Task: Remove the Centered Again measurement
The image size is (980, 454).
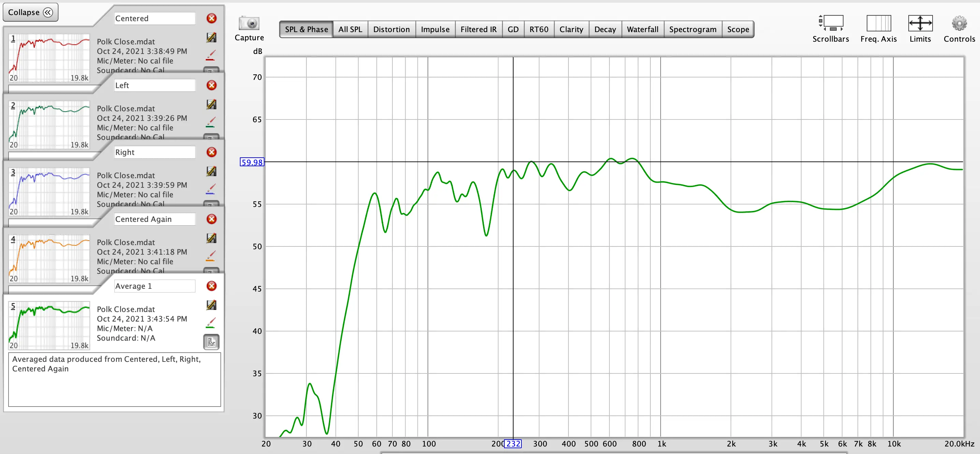Action: (212, 219)
